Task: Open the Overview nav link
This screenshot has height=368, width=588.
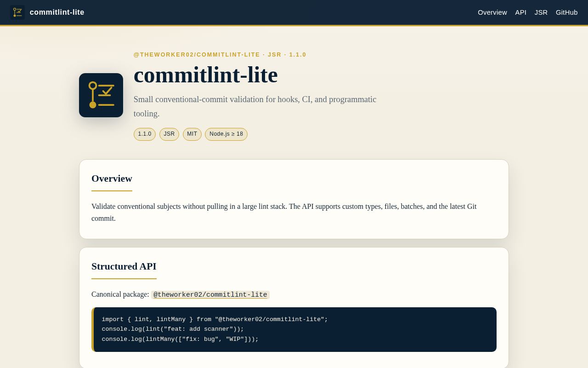Action: click(x=492, y=12)
